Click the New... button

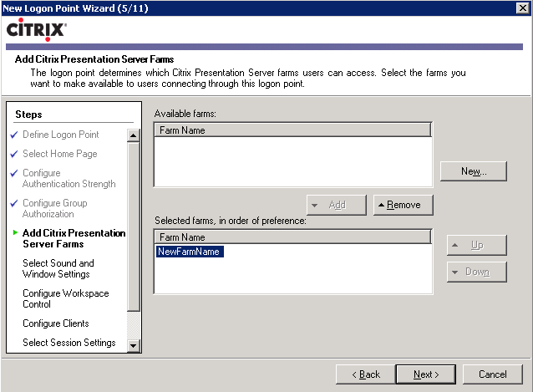(473, 171)
